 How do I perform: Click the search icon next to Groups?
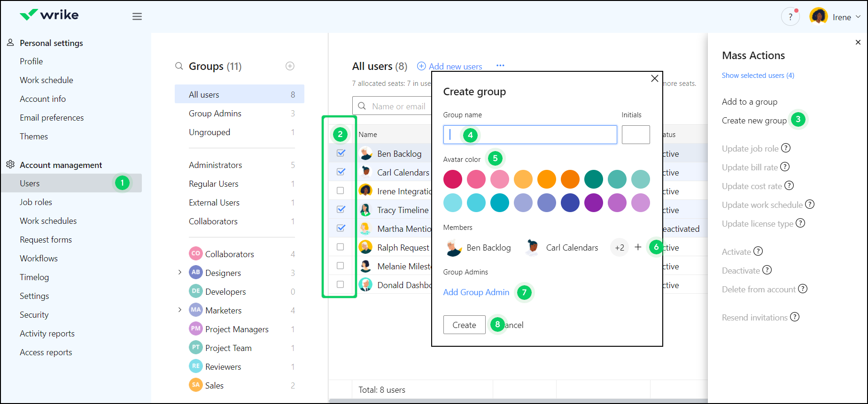click(x=179, y=66)
